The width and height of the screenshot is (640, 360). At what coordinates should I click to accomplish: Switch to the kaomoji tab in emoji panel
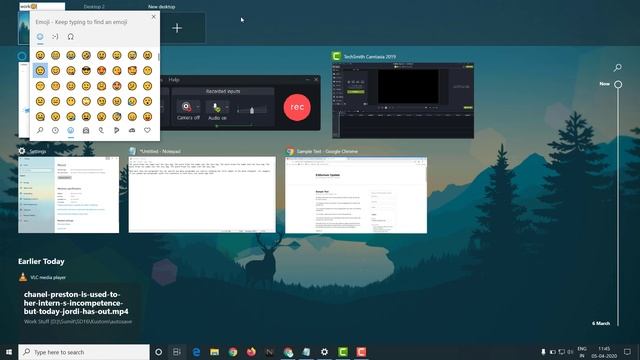coord(55,37)
